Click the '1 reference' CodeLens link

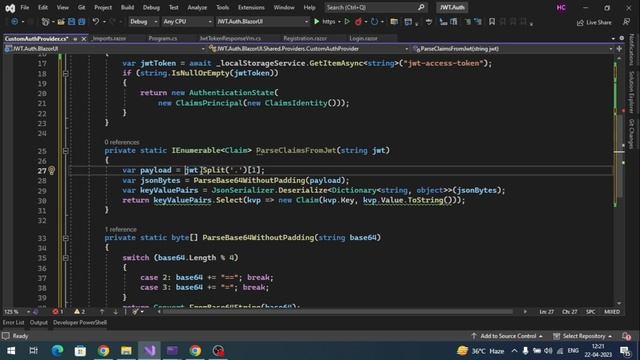(120, 229)
